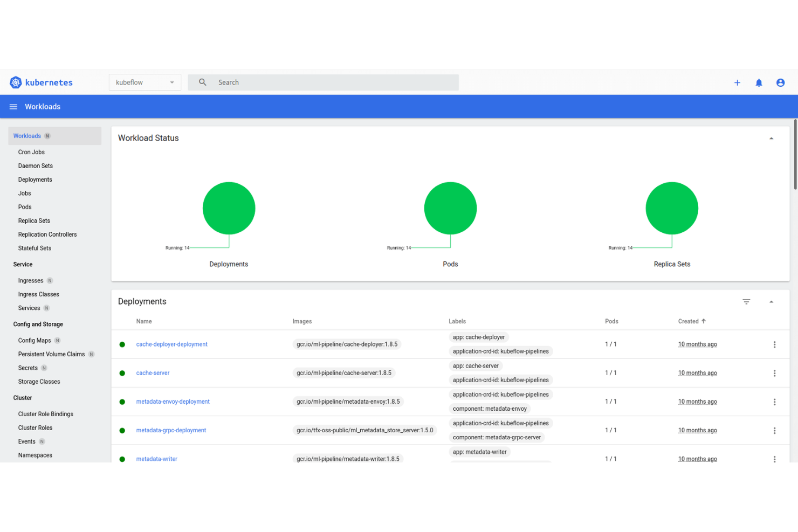Select Pods in the sidebar
Viewport: 798px width, 532px height.
tap(24, 206)
